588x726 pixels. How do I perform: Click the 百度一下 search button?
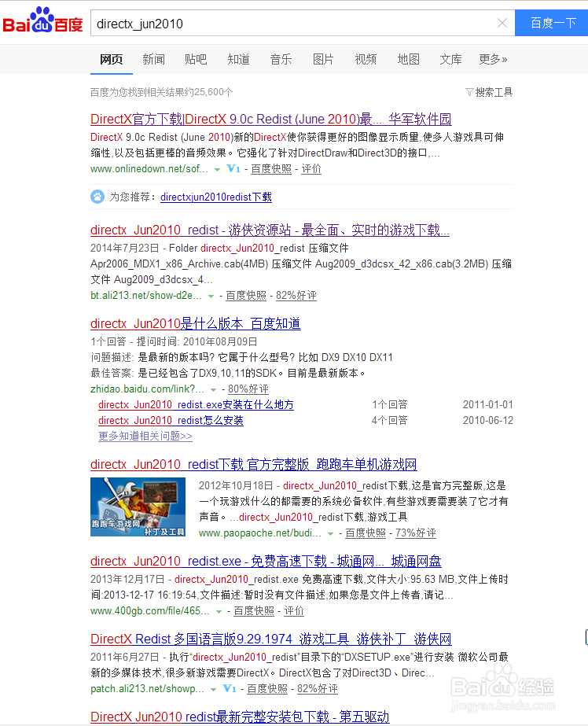pos(552,23)
